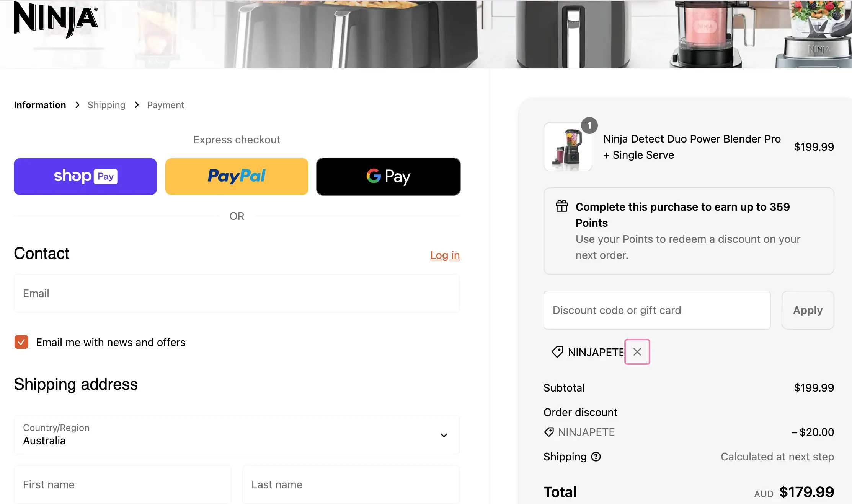Pay with Shop Pay express checkout
This screenshot has width=852, height=504.
pos(85,177)
